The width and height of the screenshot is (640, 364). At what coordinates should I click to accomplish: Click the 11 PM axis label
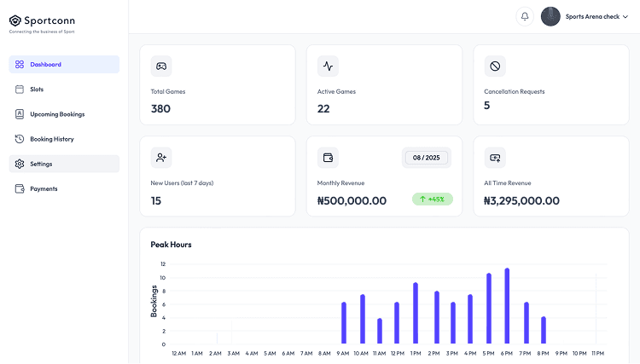[597, 354]
